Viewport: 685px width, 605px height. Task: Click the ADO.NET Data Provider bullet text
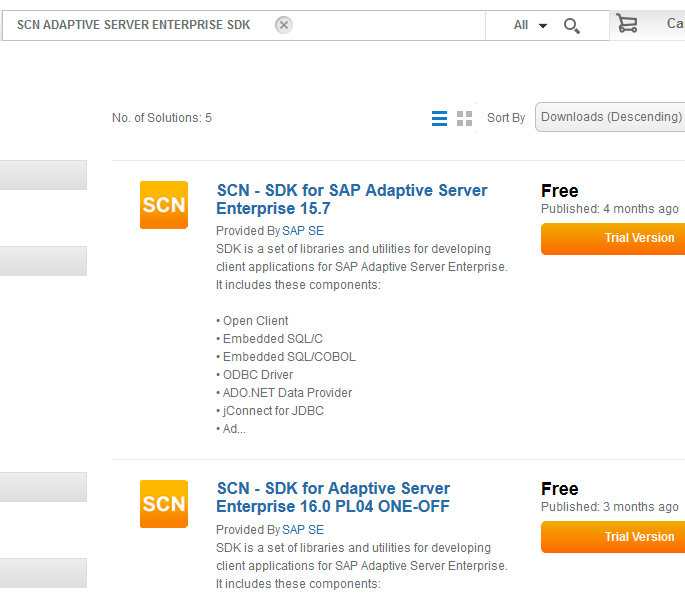point(287,393)
